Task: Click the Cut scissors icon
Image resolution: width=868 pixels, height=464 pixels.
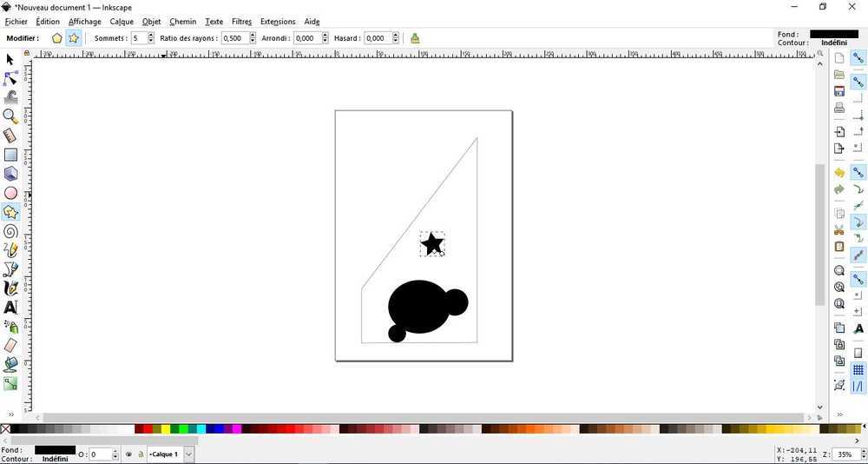Action: point(839,230)
